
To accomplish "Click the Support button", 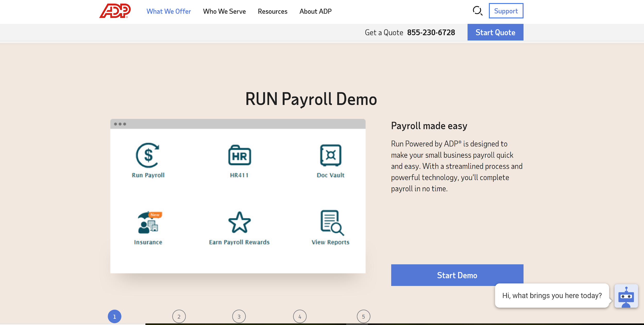I will 506,11.
